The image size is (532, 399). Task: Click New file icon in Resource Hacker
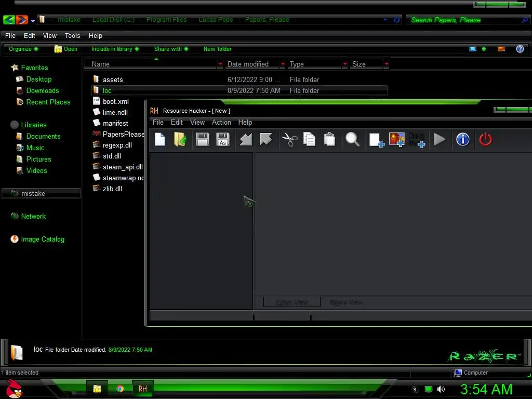point(160,139)
